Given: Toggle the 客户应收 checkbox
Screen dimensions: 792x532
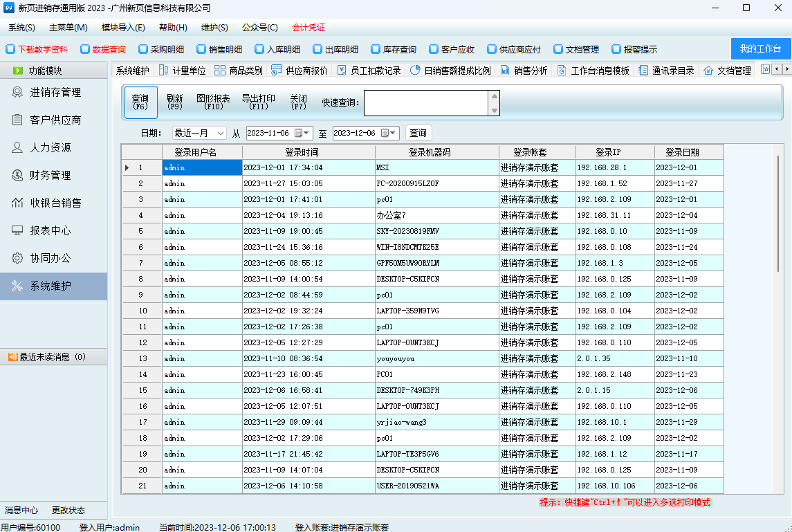Looking at the screenshot, I should click(x=434, y=49).
